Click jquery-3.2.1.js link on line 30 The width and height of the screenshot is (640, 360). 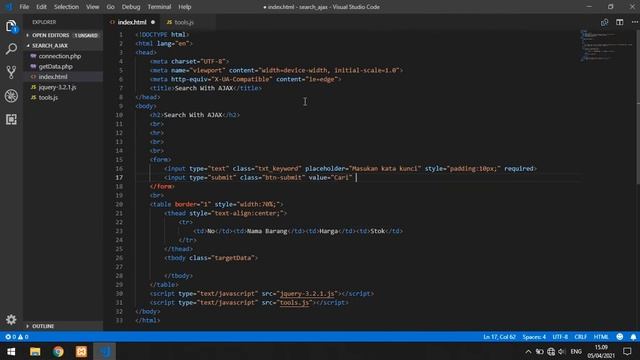pyautogui.click(x=307, y=293)
